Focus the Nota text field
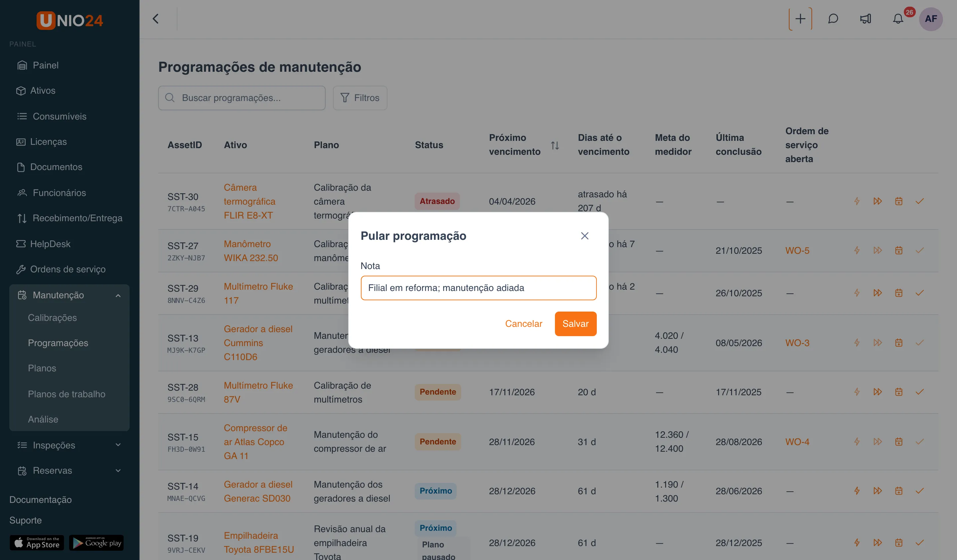The image size is (957, 560). [x=478, y=288]
